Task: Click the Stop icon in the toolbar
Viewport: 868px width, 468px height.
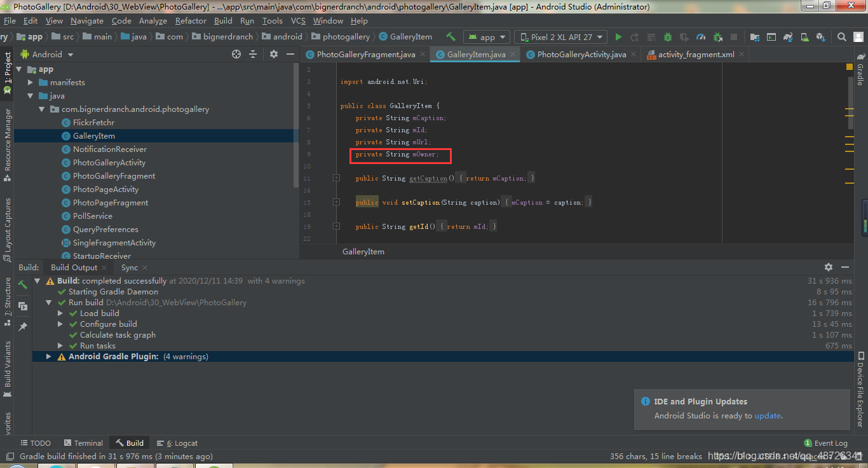Action: point(734,37)
